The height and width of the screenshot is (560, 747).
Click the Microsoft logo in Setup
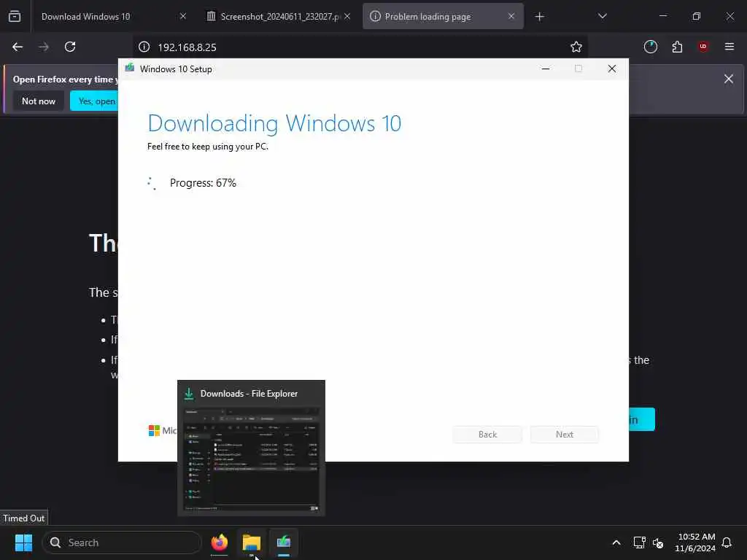[x=155, y=430]
